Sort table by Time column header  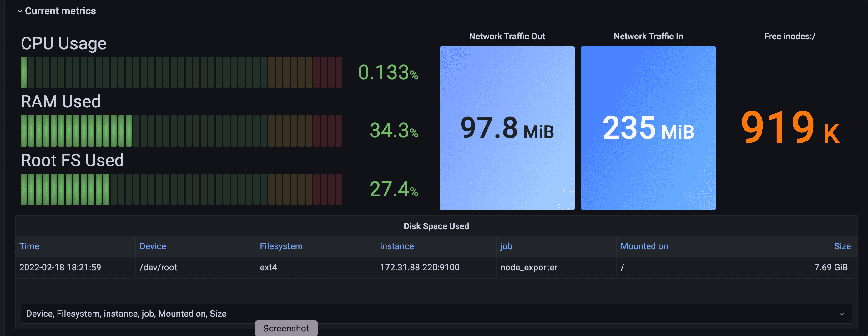tap(29, 246)
